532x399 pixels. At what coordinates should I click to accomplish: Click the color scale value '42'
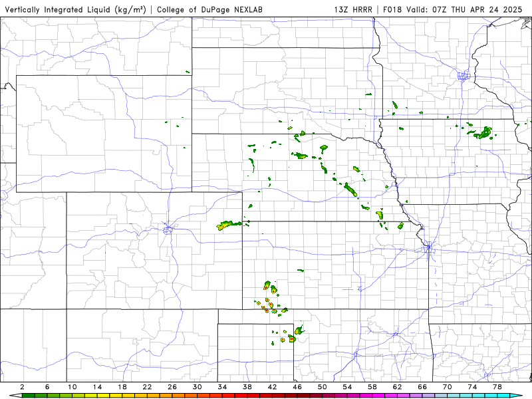click(x=273, y=387)
